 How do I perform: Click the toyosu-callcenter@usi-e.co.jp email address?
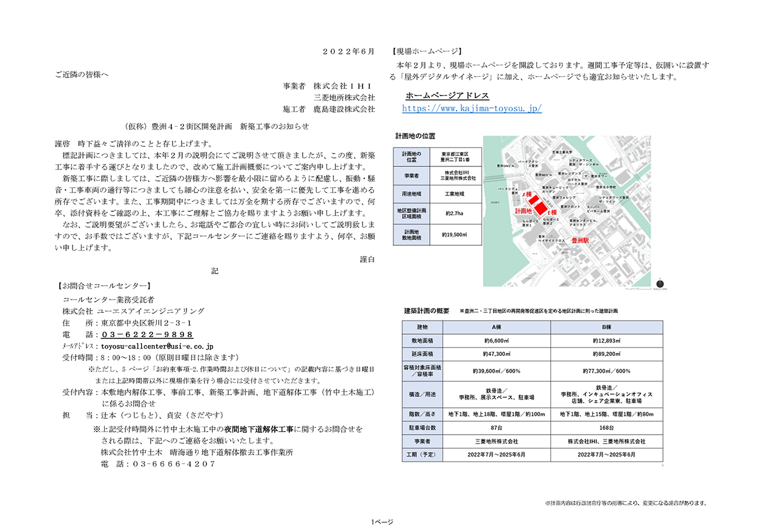157,346
